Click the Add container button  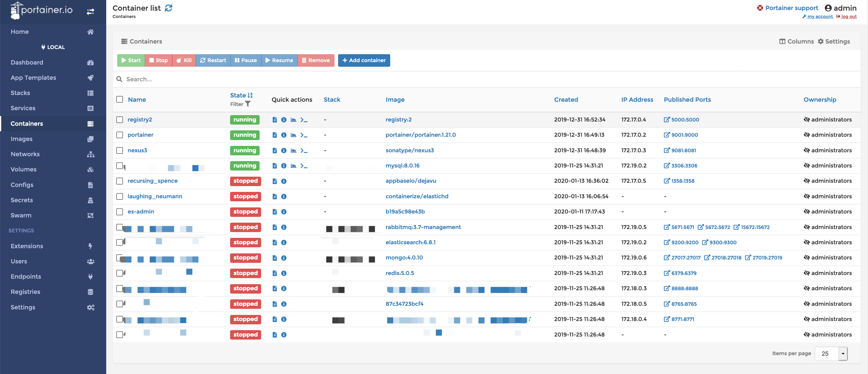pyautogui.click(x=364, y=60)
